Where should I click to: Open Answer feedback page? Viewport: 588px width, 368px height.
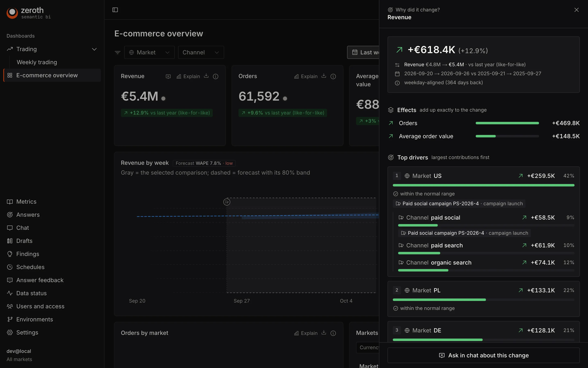tap(40, 280)
